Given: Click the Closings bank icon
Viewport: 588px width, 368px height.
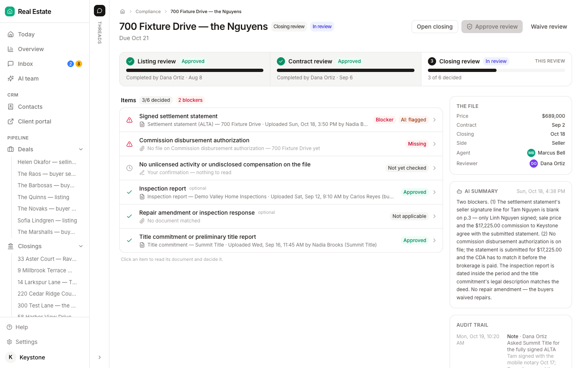Looking at the screenshot, I should [x=11, y=246].
